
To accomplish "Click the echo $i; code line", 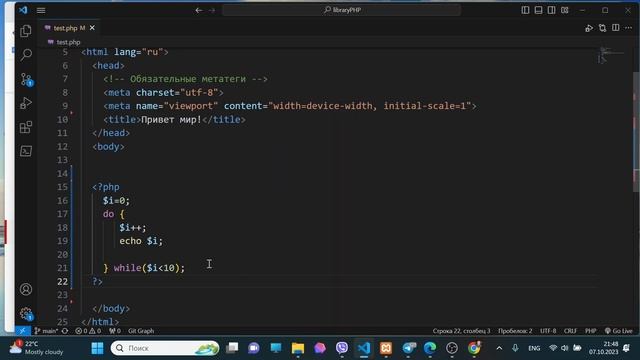I will (141, 241).
